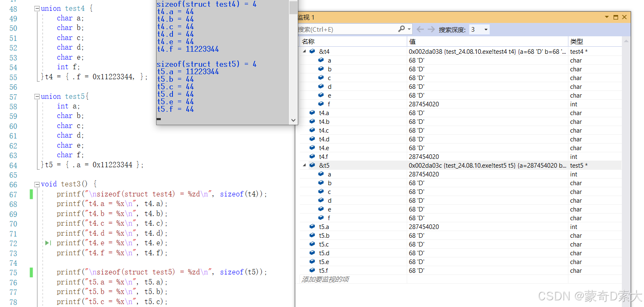Image resolution: width=644 pixels, height=307 pixels.
Task: Select the 68 'D' value of t5.f
Action: (x=417, y=271)
